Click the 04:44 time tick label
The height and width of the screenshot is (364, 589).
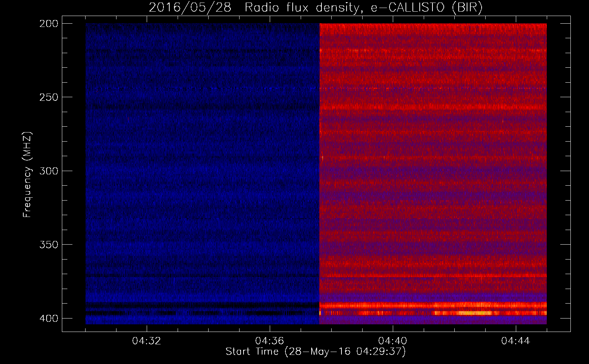(x=516, y=341)
